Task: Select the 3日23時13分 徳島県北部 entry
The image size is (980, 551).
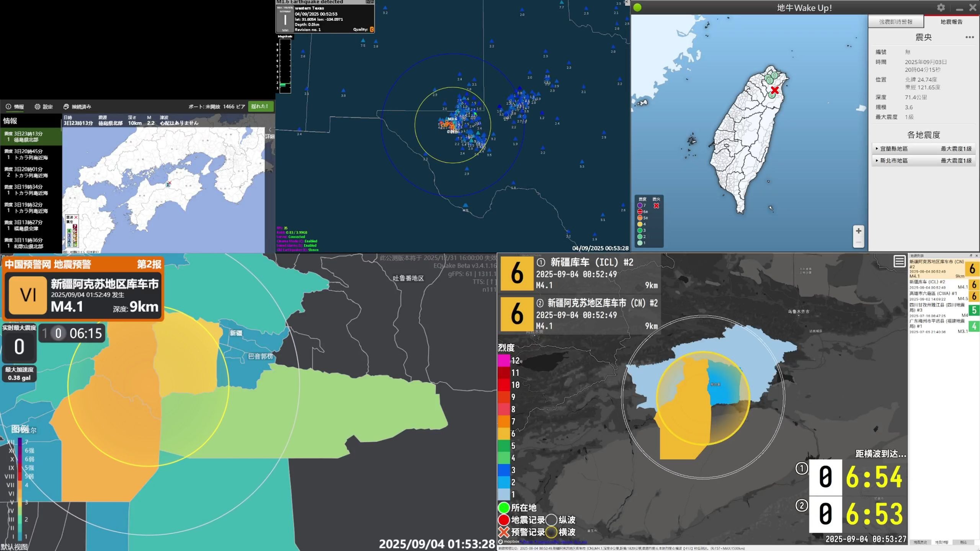Action: 31,137
